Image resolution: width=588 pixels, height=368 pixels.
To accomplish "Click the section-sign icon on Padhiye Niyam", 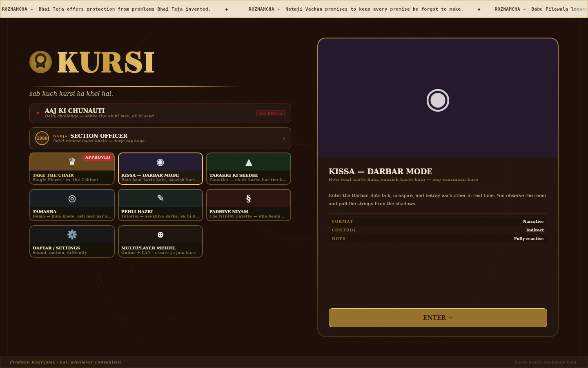I will pos(248,199).
